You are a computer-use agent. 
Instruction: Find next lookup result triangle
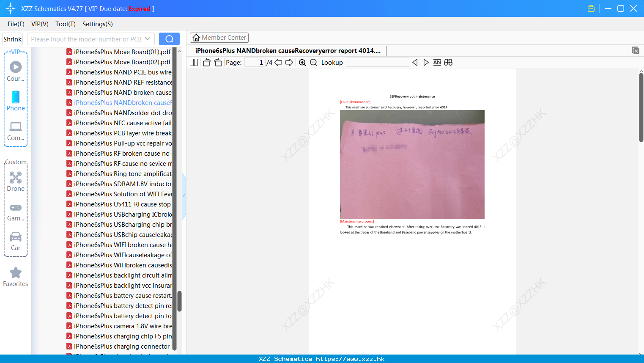point(426,63)
